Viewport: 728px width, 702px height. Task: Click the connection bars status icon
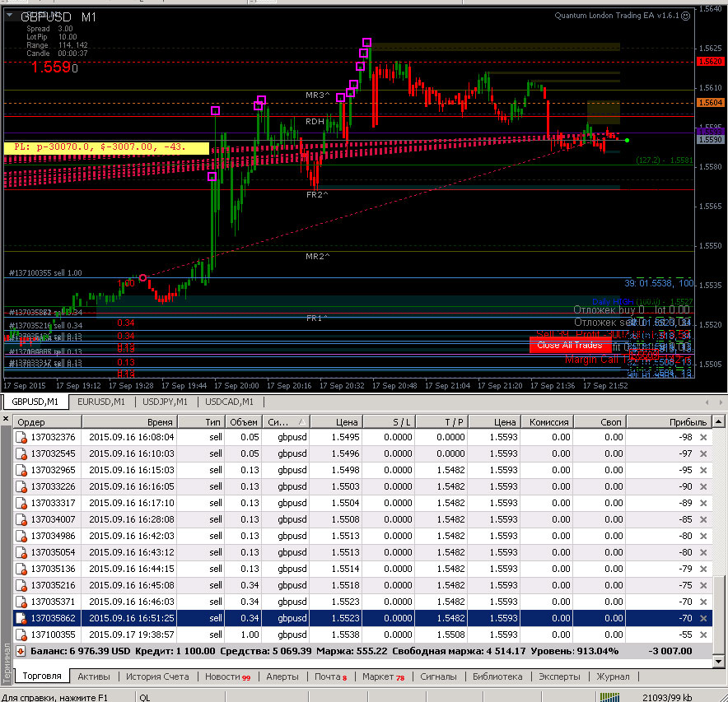click(x=609, y=697)
